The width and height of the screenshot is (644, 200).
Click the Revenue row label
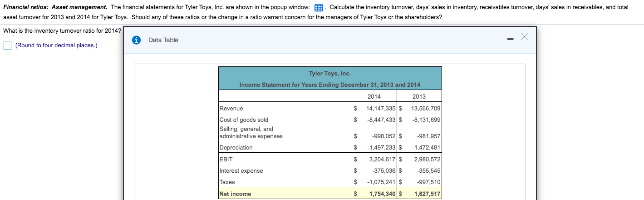231,109
